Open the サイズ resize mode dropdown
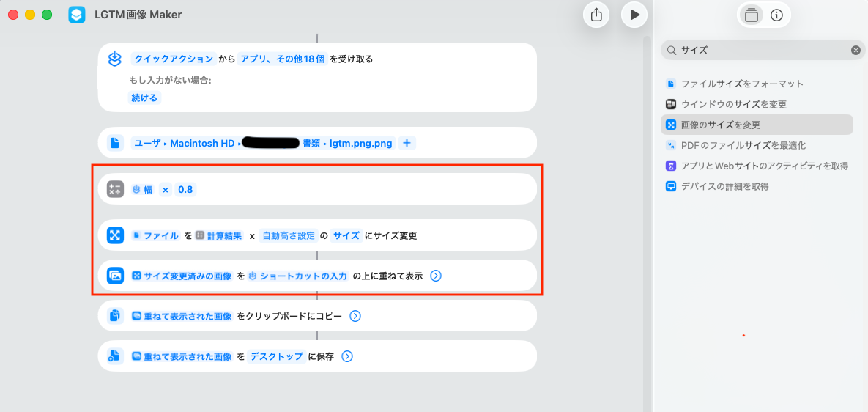Viewport: 868px width, 412px height. point(346,235)
